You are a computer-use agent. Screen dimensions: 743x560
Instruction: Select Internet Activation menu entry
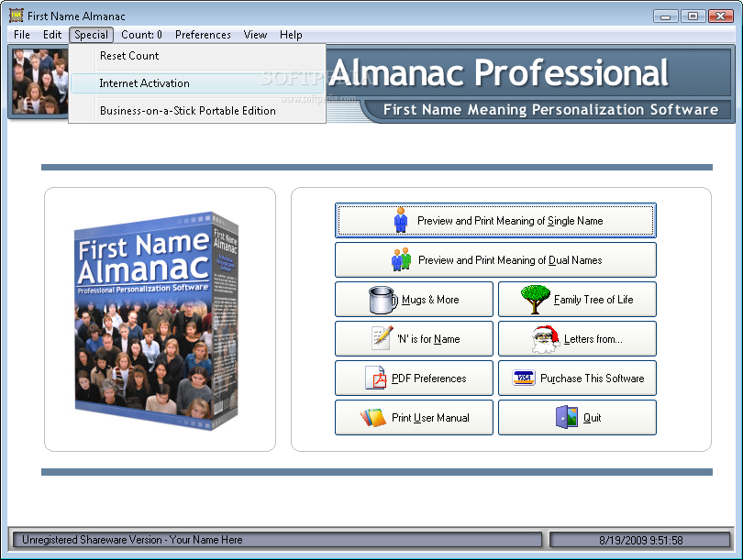pos(197,83)
